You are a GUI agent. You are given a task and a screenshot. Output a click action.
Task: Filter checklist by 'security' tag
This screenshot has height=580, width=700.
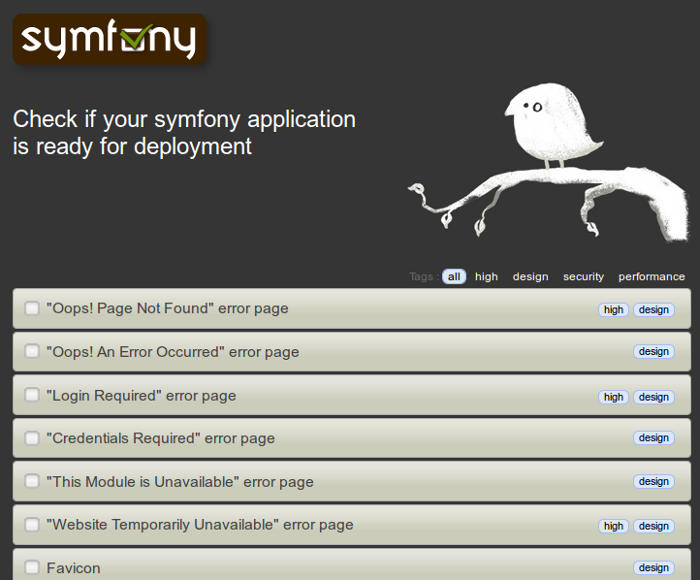coord(583,276)
